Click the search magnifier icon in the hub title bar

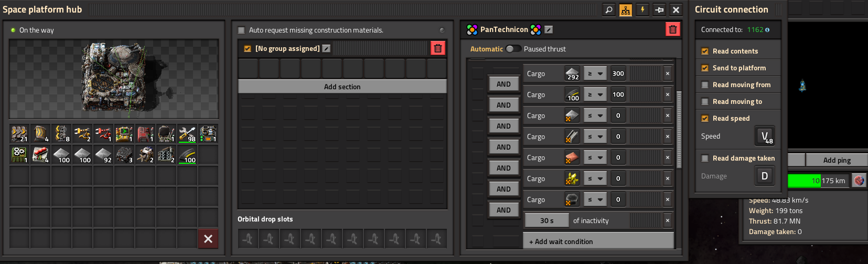coord(608,10)
